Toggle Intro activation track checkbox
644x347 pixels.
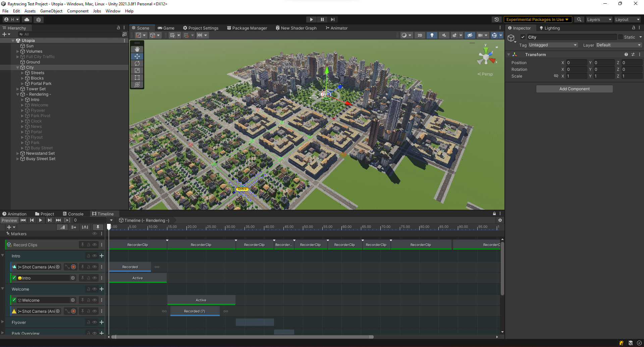tap(14, 278)
